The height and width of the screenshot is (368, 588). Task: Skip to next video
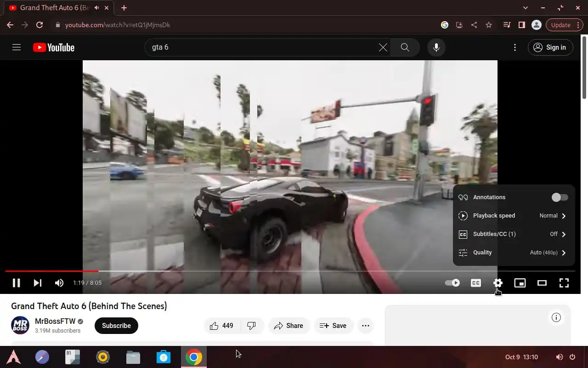click(x=38, y=283)
